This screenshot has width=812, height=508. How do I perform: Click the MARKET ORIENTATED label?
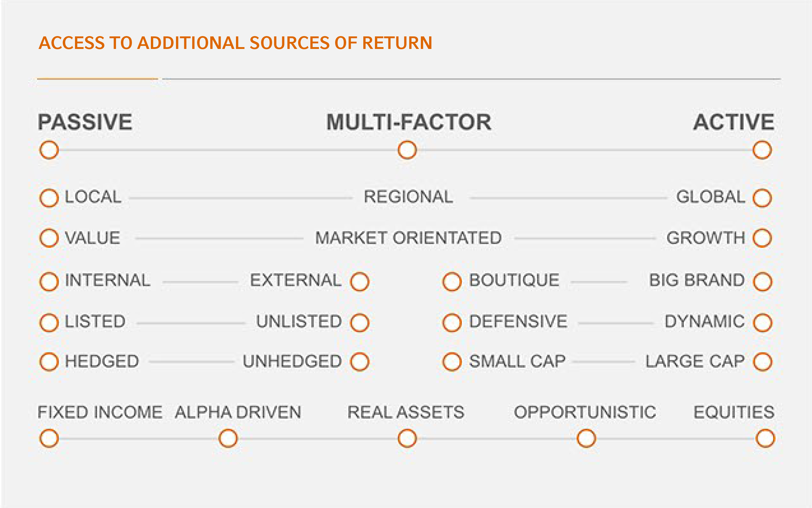tap(409, 238)
